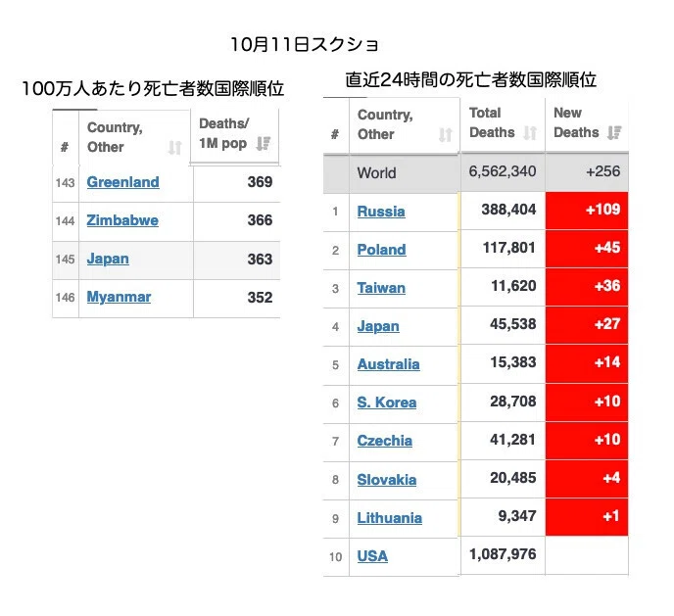The image size is (674, 616).
Task: Open the Australia country link
Action: coord(389,364)
